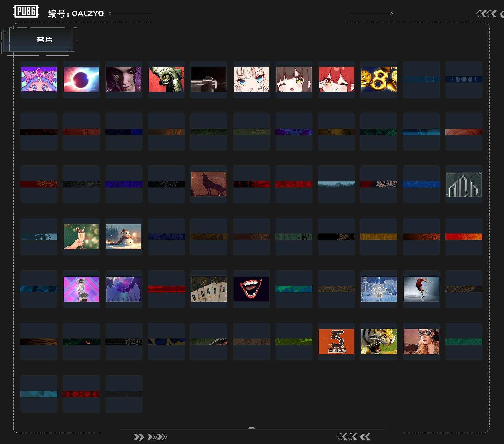Open the snowman winter card
The image size is (504, 444).
pyautogui.click(x=124, y=237)
